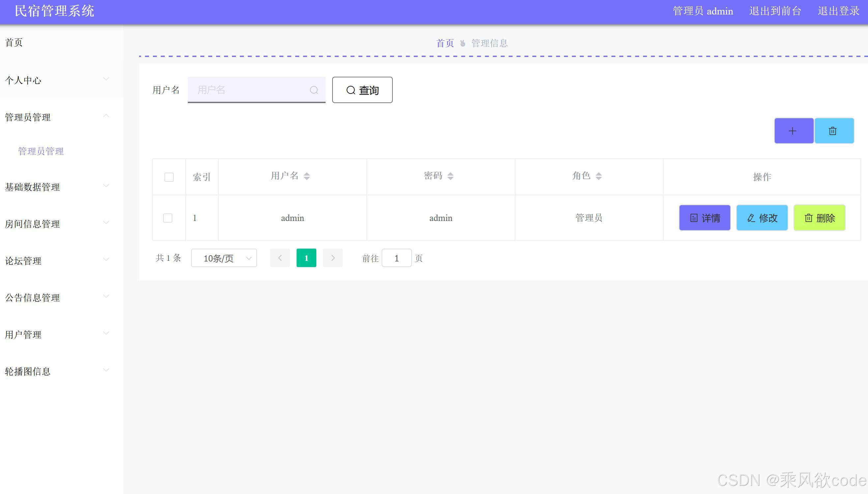Viewport: 868px width, 494px height.
Task: Go to next page arrow
Action: tap(332, 258)
